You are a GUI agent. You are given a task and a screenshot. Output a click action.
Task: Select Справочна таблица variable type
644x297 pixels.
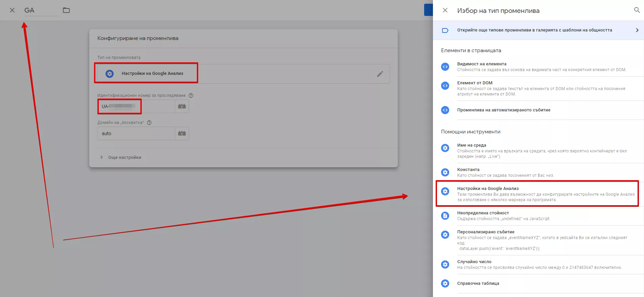[538, 283]
